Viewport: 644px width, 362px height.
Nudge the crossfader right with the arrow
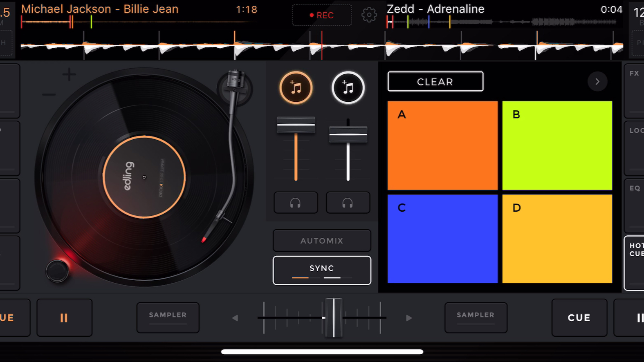(x=409, y=318)
